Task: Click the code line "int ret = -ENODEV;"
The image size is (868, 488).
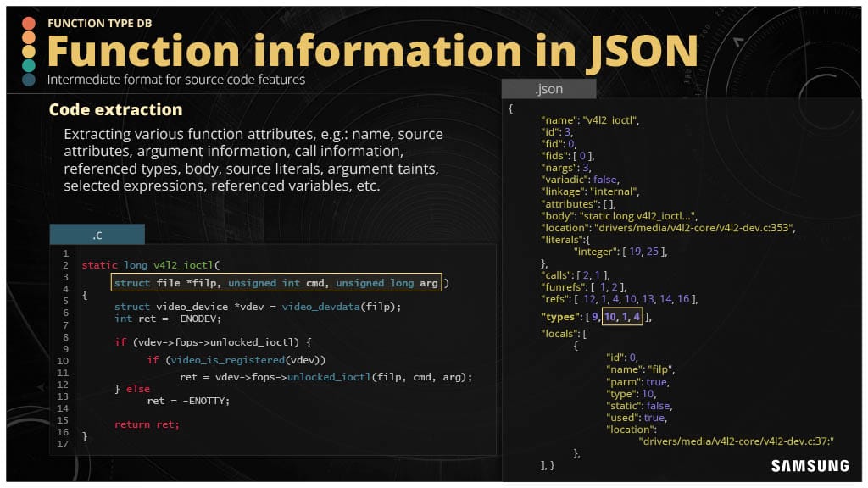Action: (168, 319)
